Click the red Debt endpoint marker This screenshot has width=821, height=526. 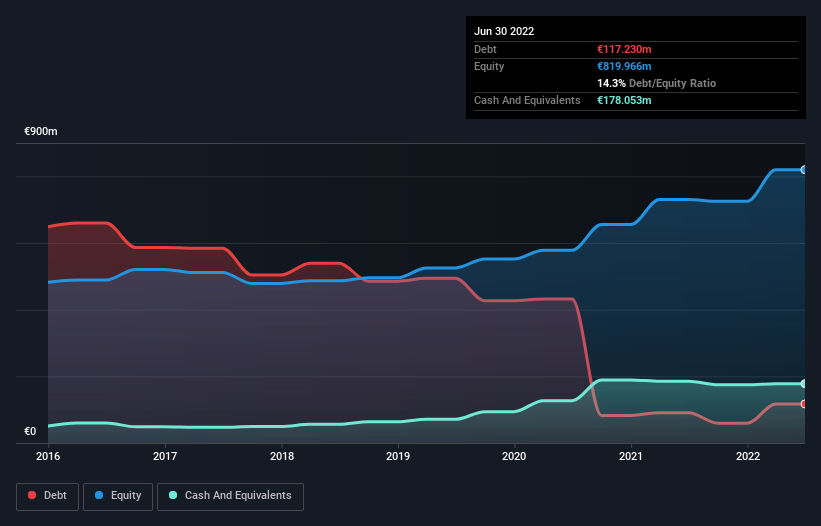point(804,404)
